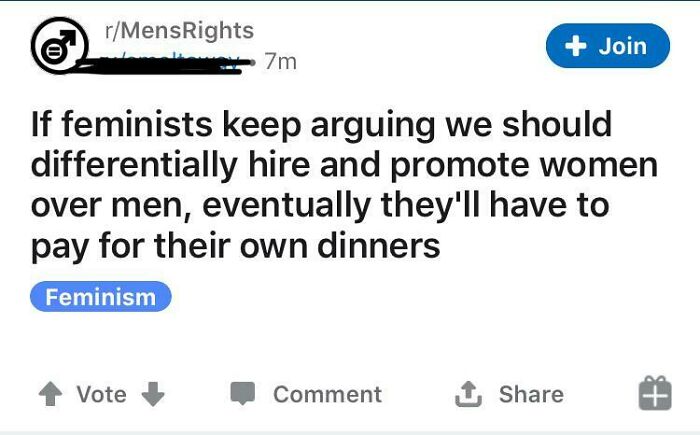700x435 pixels.
Task: Open the r/MensRights subreddit link
Action: (x=179, y=31)
